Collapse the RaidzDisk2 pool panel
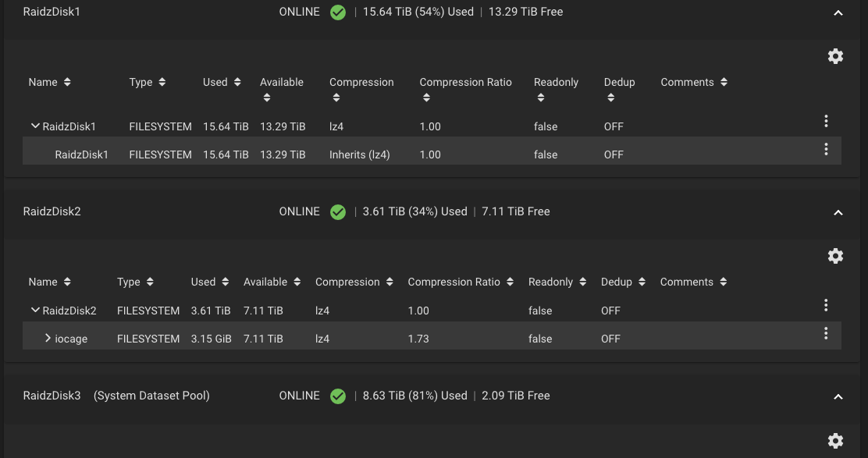The width and height of the screenshot is (868, 458). pyautogui.click(x=838, y=212)
